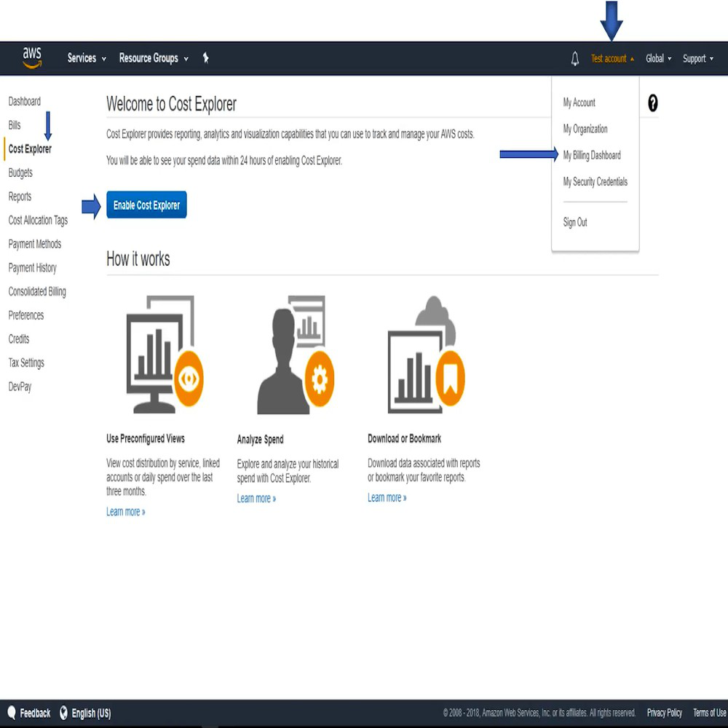This screenshot has width=728, height=728.
Task: Click the Welcome to Cost Explorer heading
Action: 171,104
